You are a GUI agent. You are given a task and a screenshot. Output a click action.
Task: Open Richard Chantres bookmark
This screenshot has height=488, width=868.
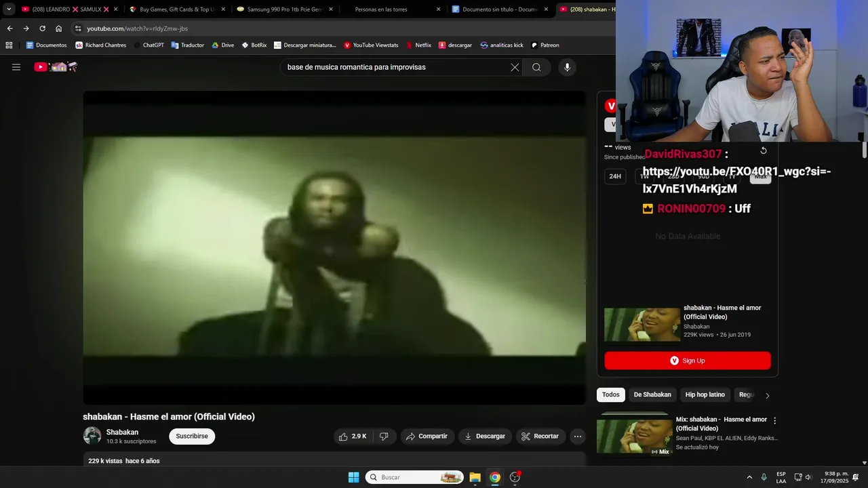point(100,45)
